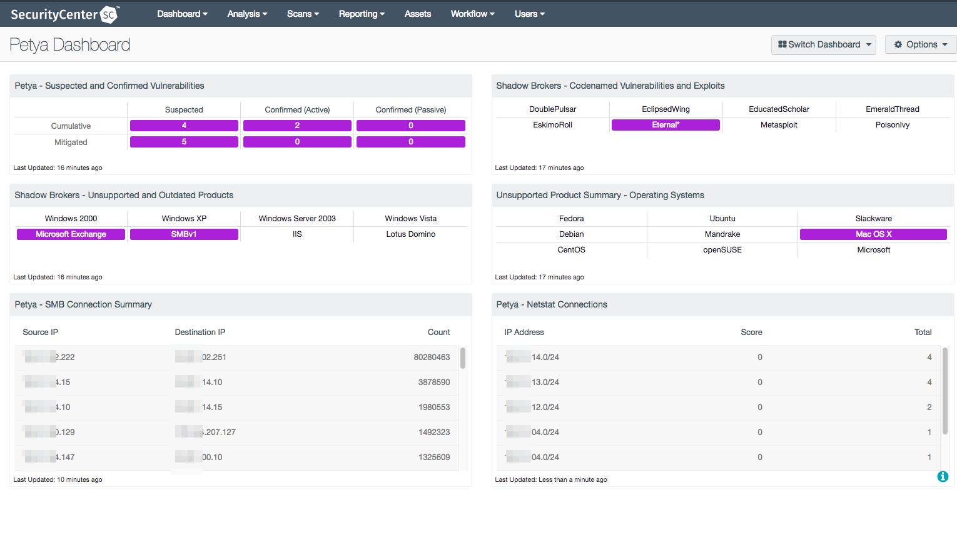
Task: Select the IIS cell
Action: [297, 234]
